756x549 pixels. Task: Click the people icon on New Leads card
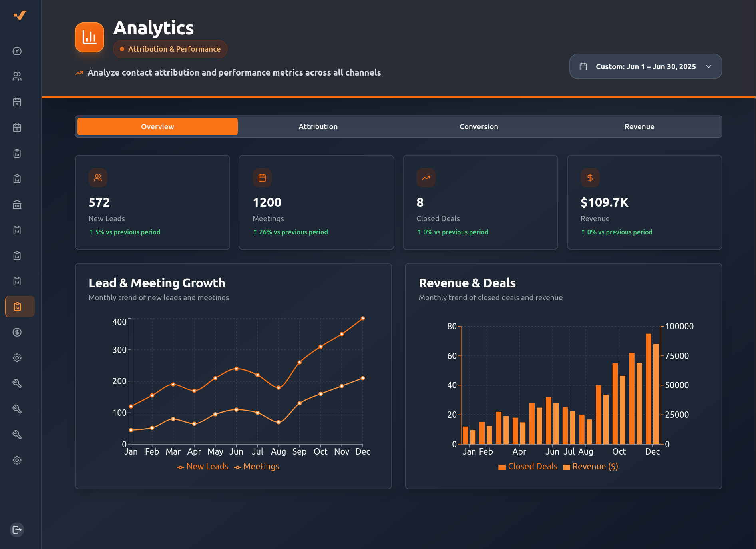click(98, 178)
